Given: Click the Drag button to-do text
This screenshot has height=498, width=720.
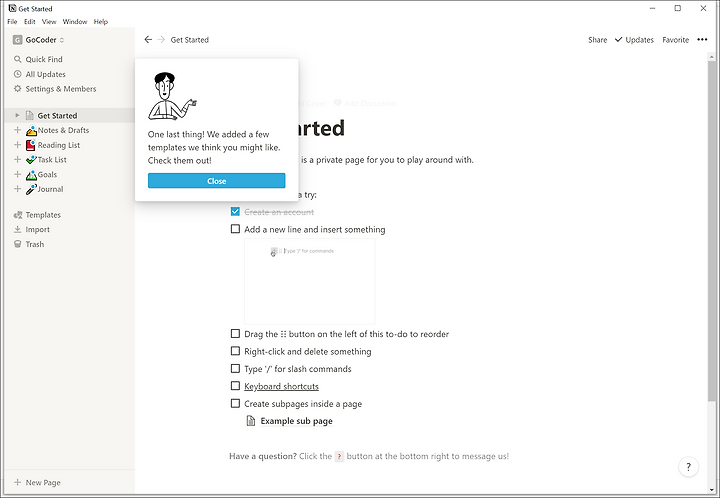Looking at the screenshot, I should [347, 334].
